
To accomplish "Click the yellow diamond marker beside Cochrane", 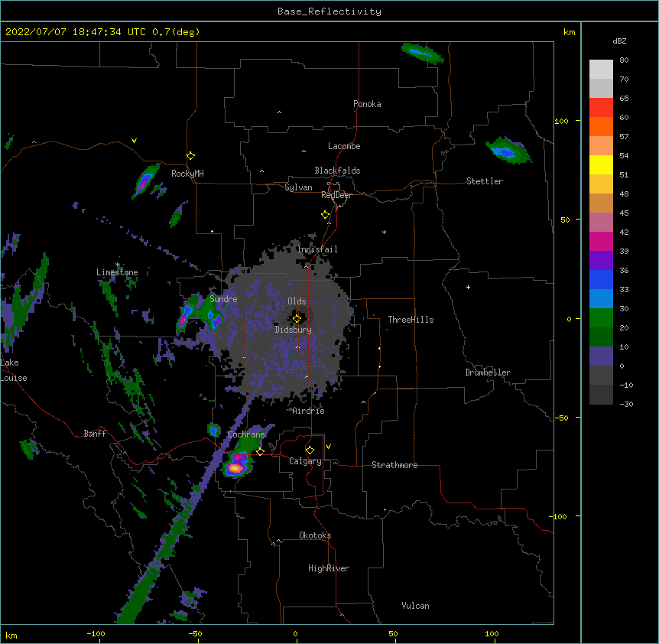I will point(260,452).
